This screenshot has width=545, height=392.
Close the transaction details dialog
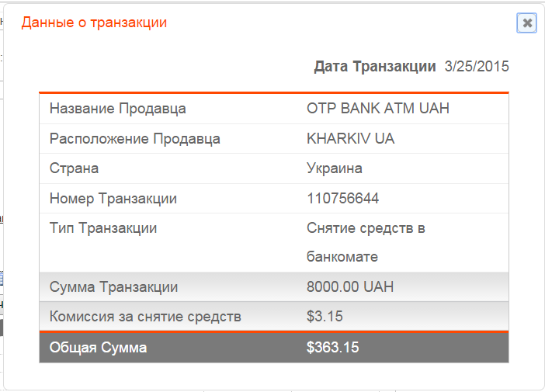tap(527, 23)
